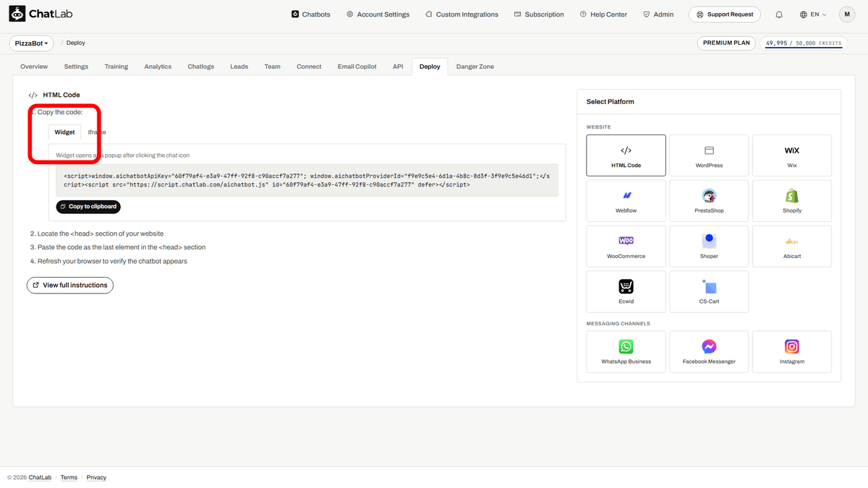Image resolution: width=868 pixels, height=488 pixels.
Task: Open View full instructions
Action: coord(70,285)
